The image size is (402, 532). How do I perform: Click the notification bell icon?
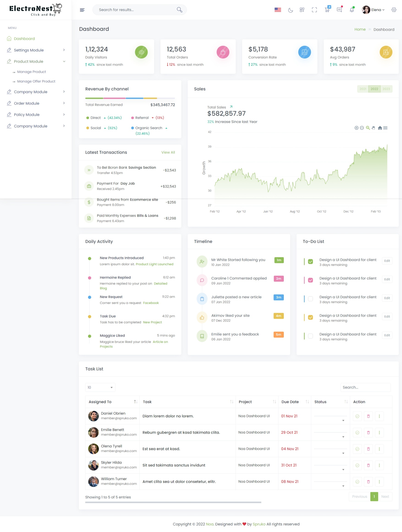(x=352, y=10)
